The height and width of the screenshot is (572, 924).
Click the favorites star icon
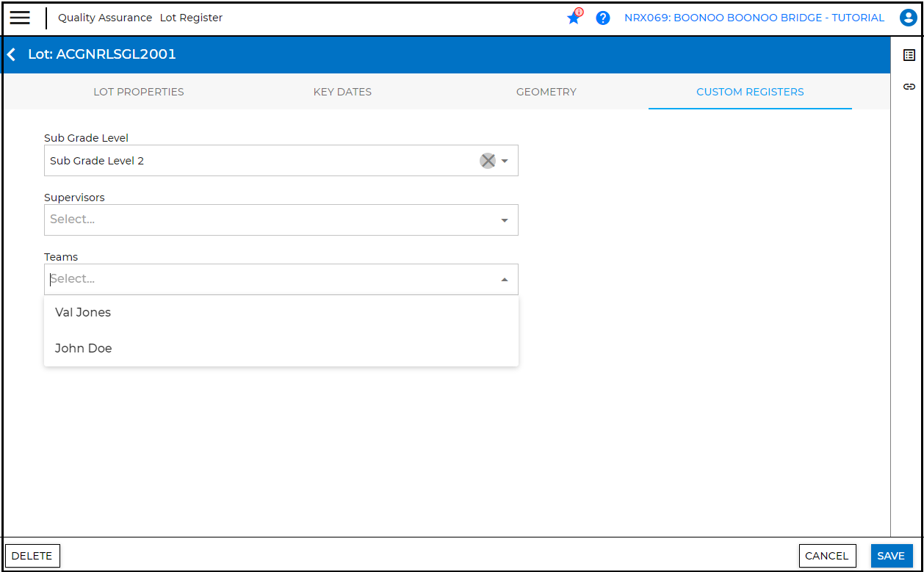(574, 18)
